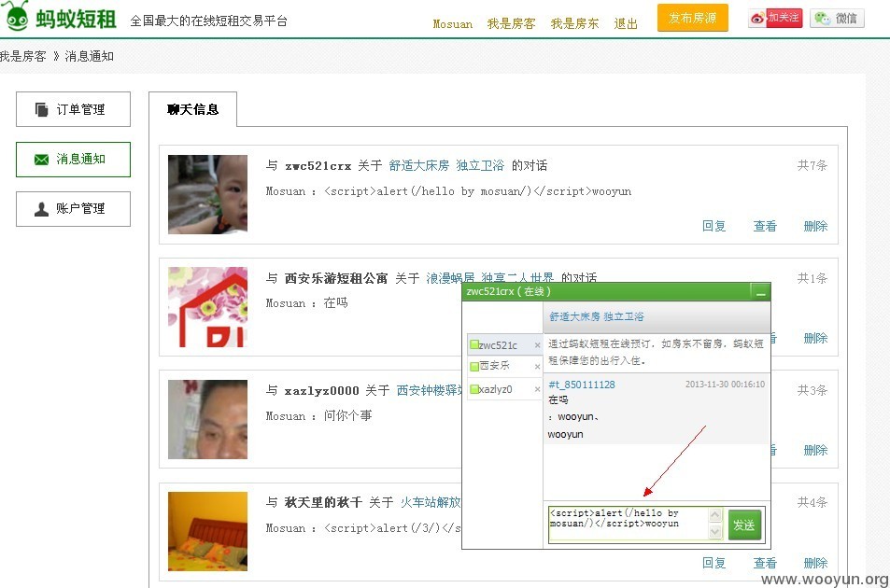This screenshot has width=890, height=588.
Task: Open 火车站解放 listing link
Action: [431, 502]
